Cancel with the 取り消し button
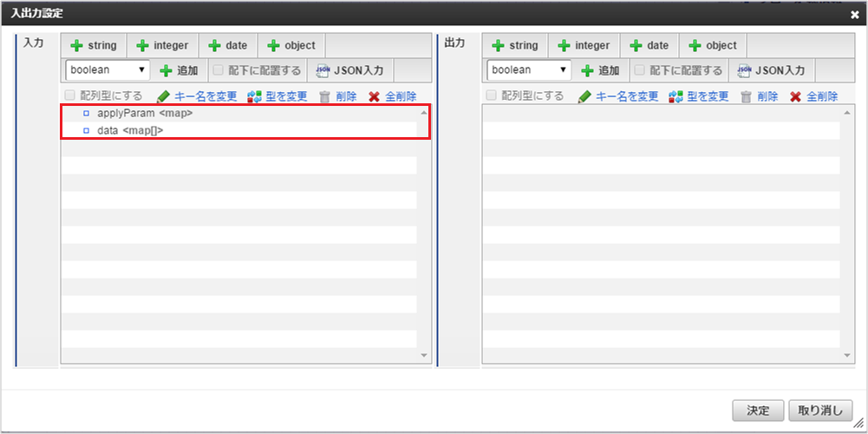This screenshot has height=434, width=868. tap(820, 411)
